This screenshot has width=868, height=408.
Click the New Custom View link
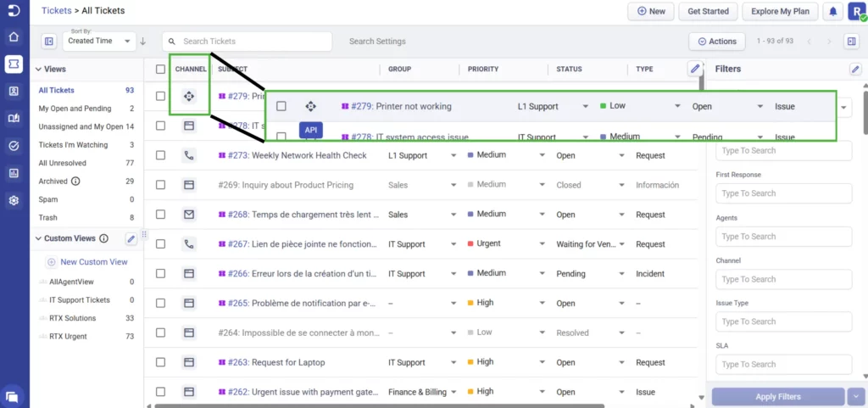pos(93,262)
